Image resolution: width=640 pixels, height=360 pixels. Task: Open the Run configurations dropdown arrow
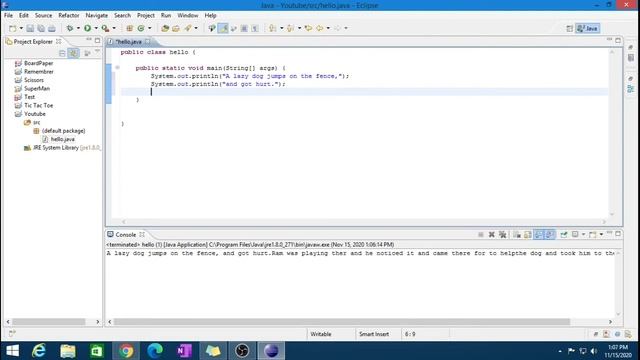[x=96, y=28]
